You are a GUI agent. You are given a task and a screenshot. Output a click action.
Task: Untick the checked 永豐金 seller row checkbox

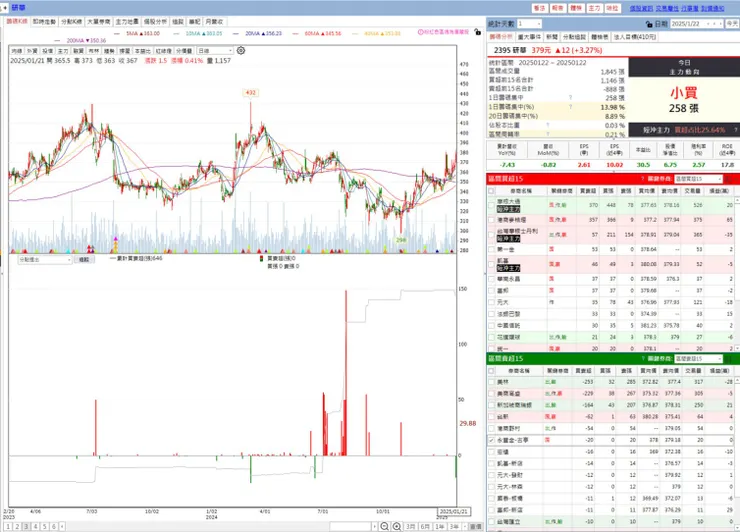(x=491, y=440)
